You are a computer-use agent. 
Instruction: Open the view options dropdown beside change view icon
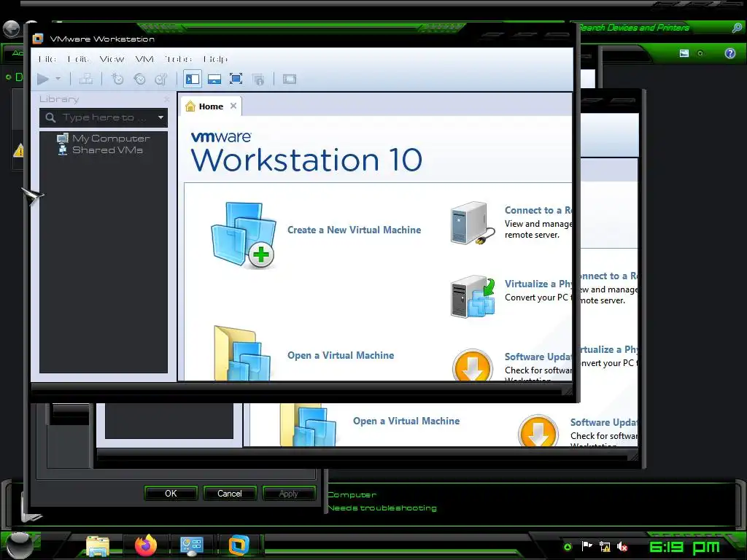pyautogui.click(x=700, y=53)
